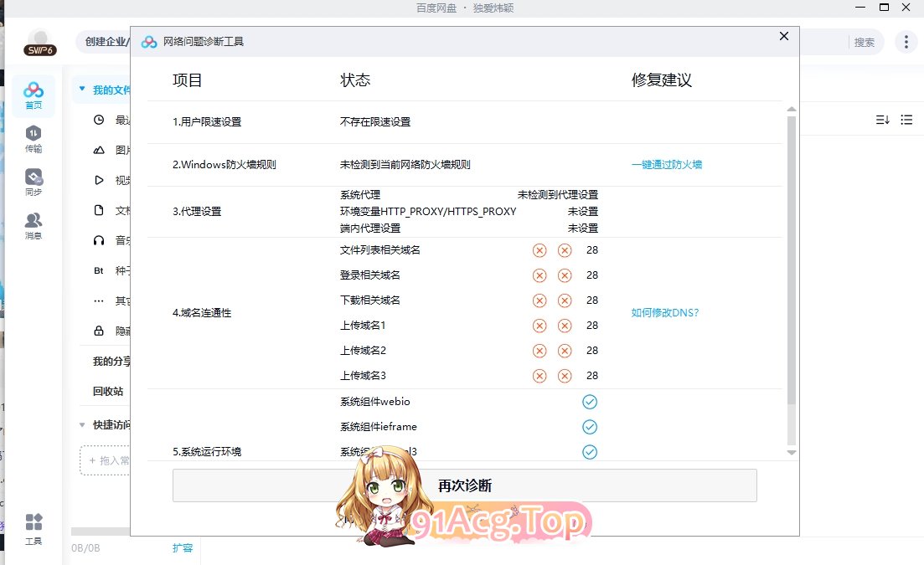Open the 工具 tools icon
This screenshot has height=565, width=924.
(x=34, y=529)
